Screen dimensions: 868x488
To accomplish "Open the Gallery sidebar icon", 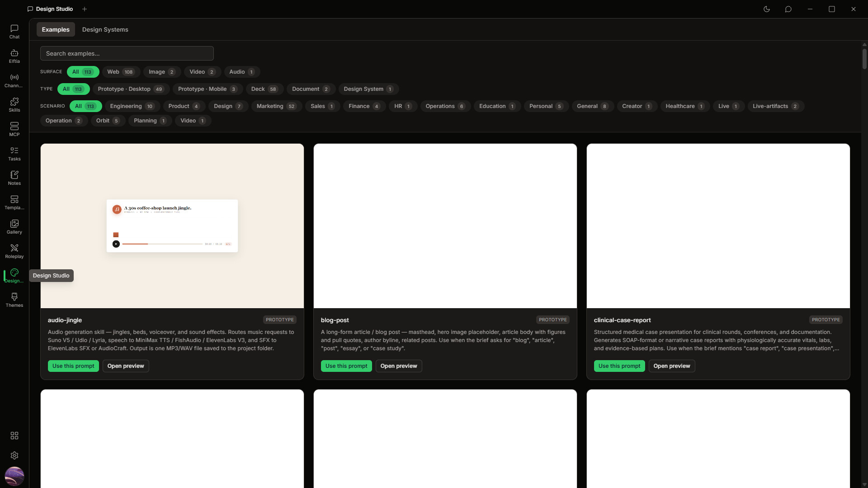I will (14, 227).
